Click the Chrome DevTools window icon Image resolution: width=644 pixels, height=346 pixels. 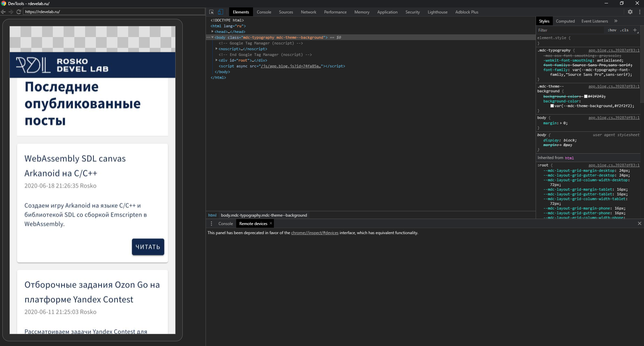click(x=4, y=3)
